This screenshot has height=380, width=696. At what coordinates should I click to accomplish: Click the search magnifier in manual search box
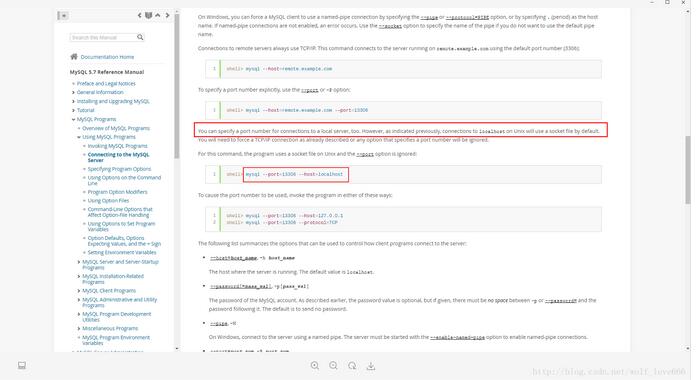point(140,37)
